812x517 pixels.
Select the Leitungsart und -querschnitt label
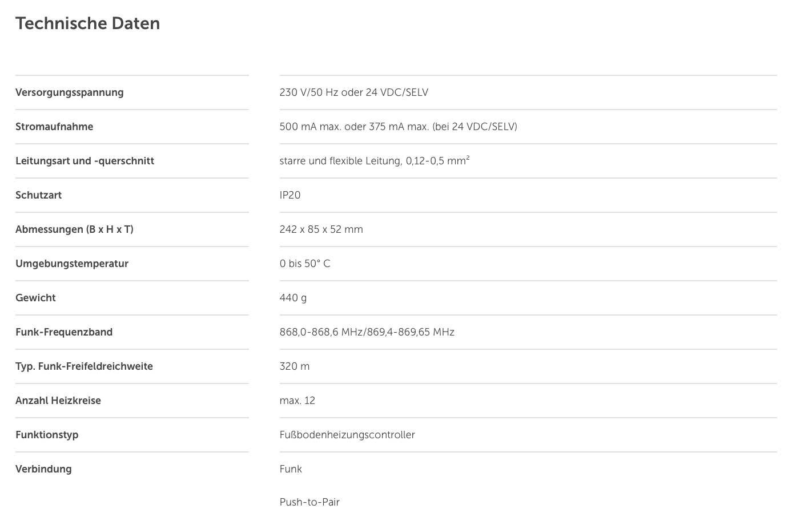85,161
